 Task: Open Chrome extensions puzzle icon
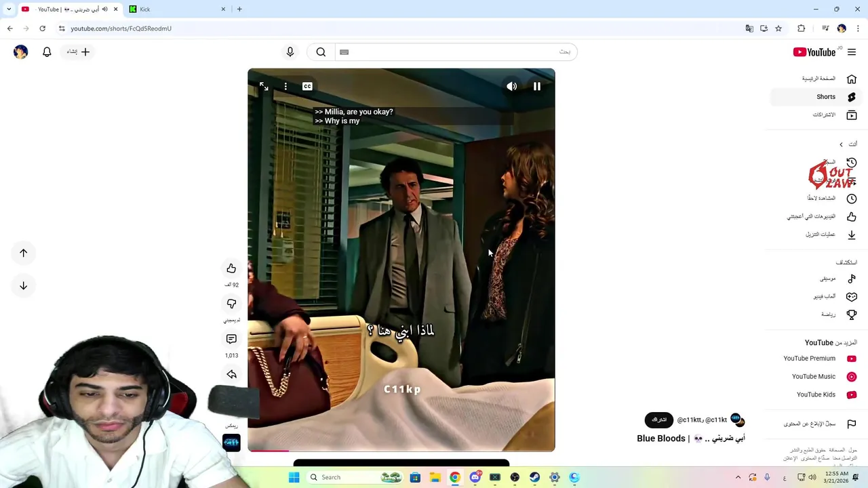[802, 28]
